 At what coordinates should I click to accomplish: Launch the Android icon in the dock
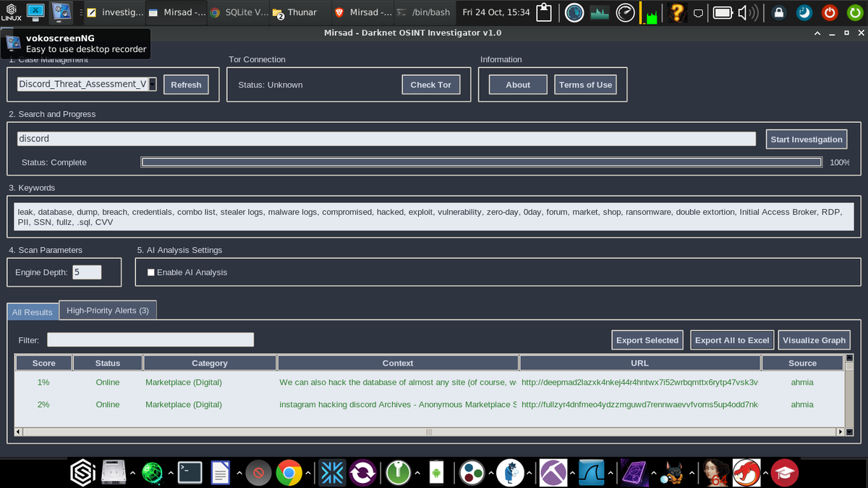coord(435,474)
